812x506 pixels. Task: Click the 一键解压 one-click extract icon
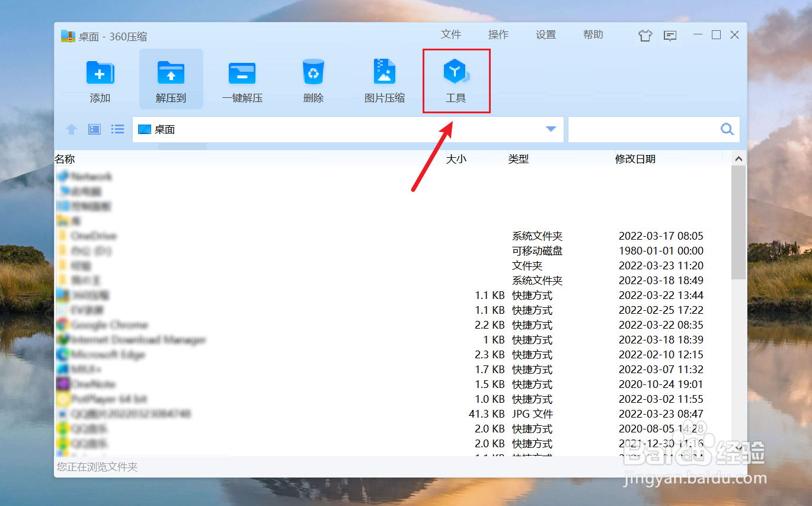click(x=242, y=79)
